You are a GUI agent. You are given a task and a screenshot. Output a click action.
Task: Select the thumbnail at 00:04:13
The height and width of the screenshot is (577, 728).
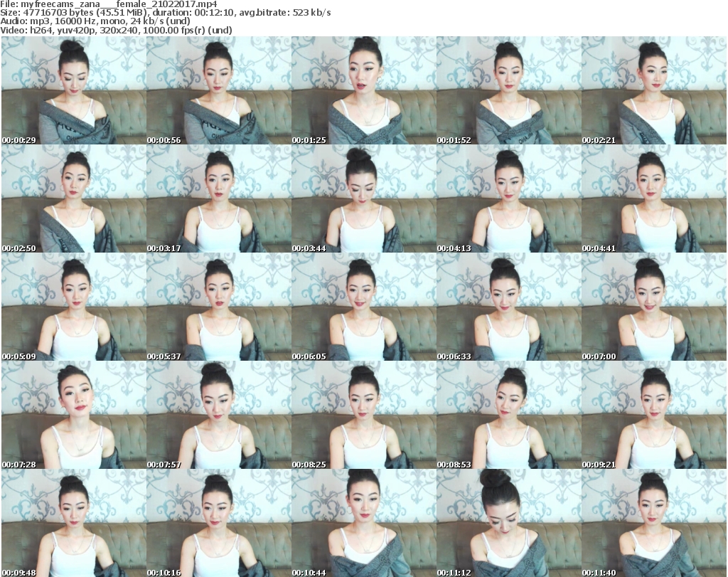509,198
